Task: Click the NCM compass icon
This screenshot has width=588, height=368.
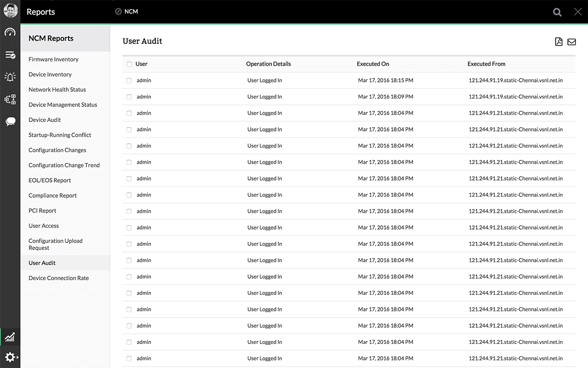Action: (118, 11)
